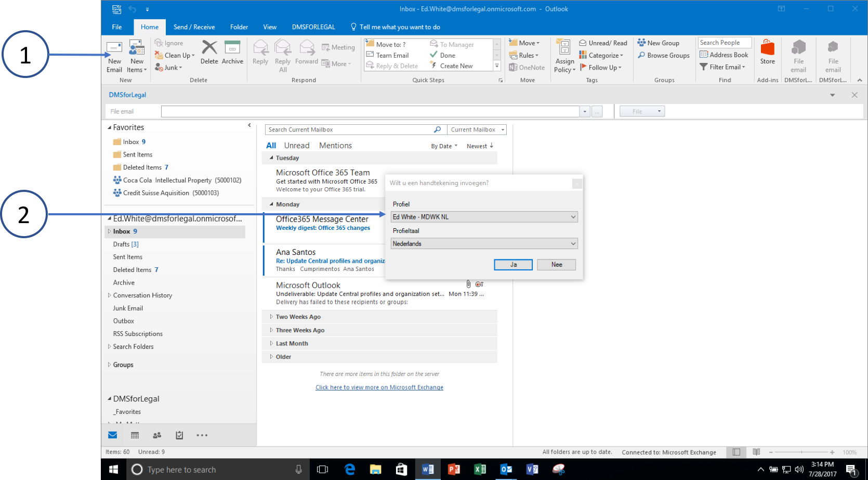Expand the Conversation History folder

pyautogui.click(x=109, y=295)
